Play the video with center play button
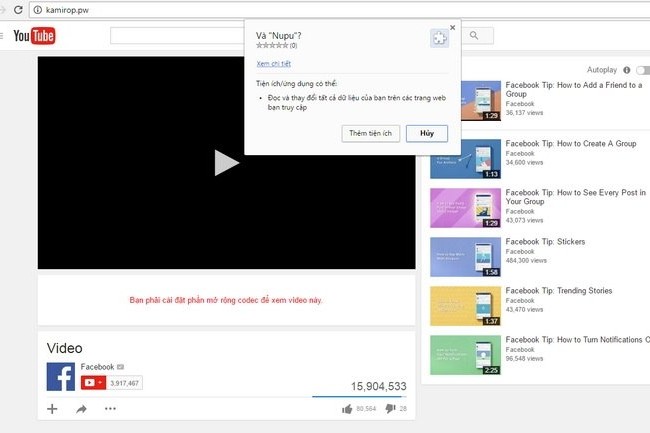This screenshot has height=433, width=650. 226,162
